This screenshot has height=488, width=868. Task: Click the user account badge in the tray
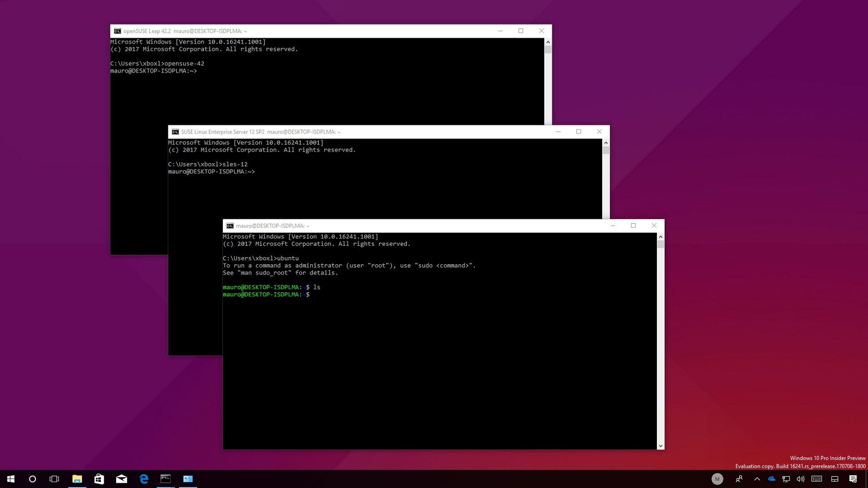coord(717,479)
